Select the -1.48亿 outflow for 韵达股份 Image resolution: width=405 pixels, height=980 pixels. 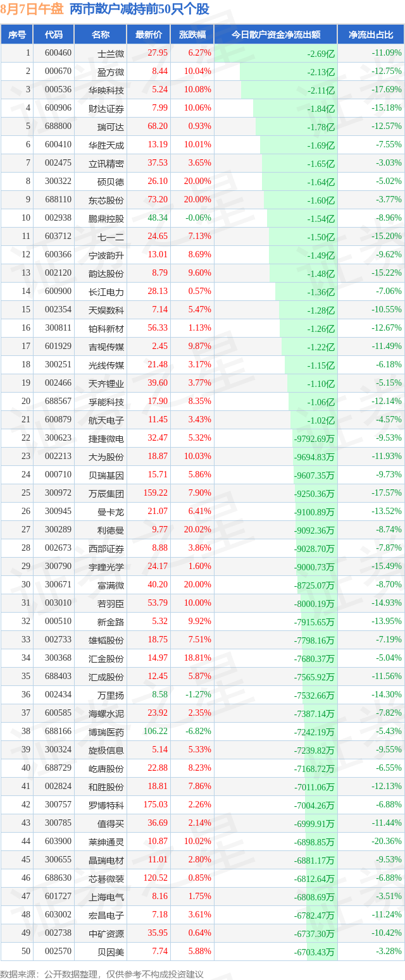(x=321, y=274)
